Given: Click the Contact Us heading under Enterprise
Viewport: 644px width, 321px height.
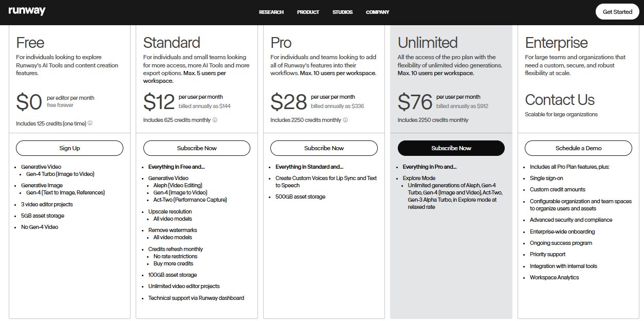Looking at the screenshot, I should point(560,100).
